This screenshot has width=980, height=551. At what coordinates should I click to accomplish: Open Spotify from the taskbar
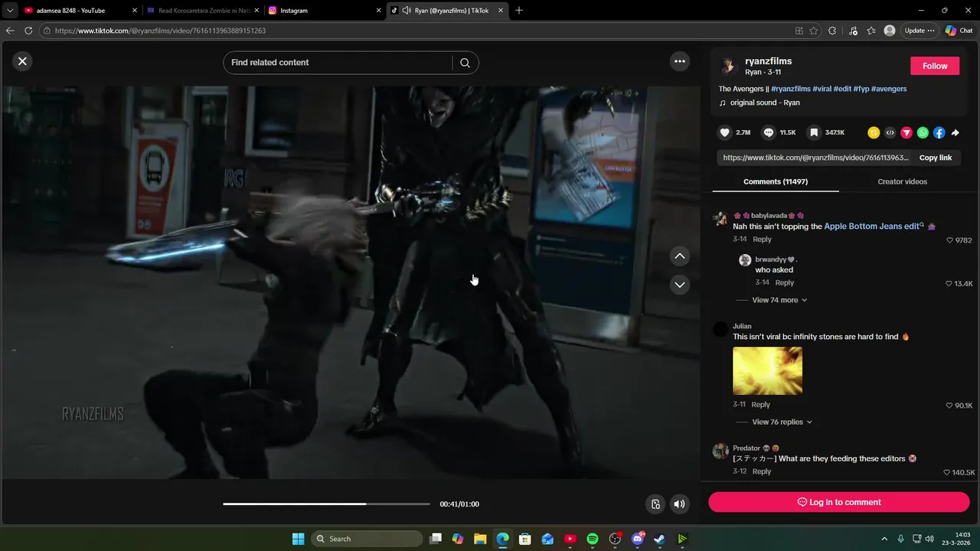pos(593,539)
